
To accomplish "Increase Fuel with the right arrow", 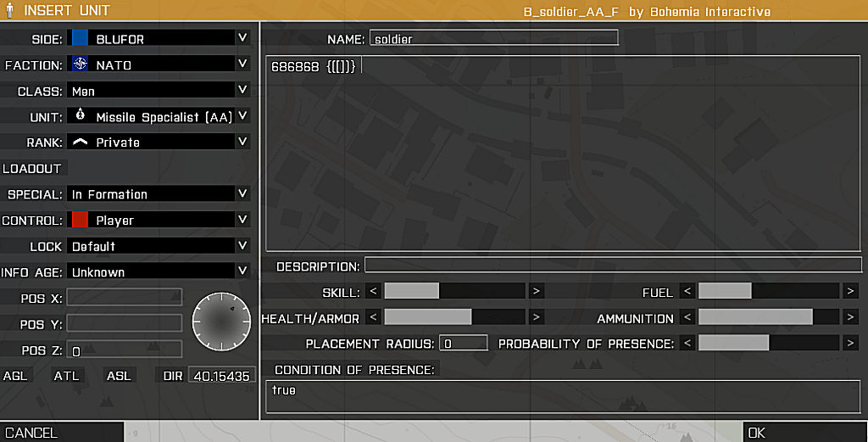I will 850,291.
